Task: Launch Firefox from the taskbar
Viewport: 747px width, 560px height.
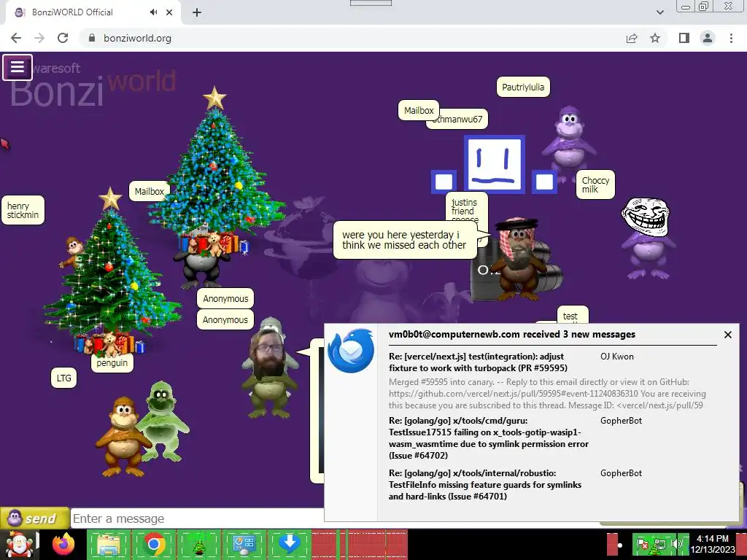Action: pyautogui.click(x=63, y=544)
